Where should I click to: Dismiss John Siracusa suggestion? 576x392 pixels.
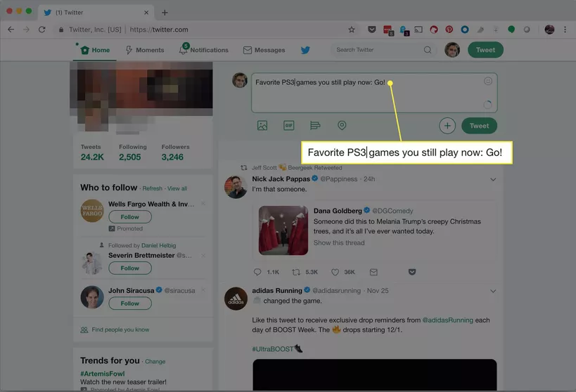point(203,290)
